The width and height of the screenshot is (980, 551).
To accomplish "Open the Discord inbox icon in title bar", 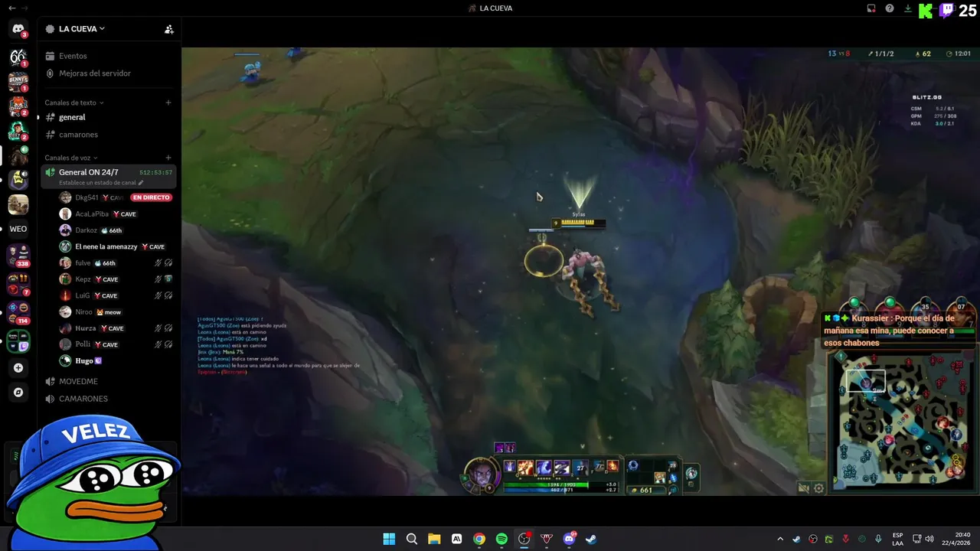I will tap(871, 8).
